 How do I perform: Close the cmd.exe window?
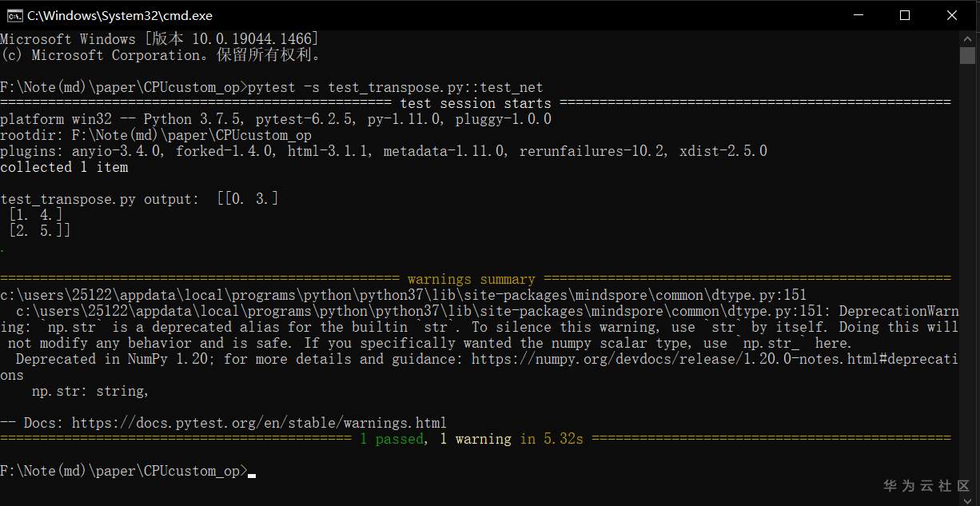(x=952, y=15)
